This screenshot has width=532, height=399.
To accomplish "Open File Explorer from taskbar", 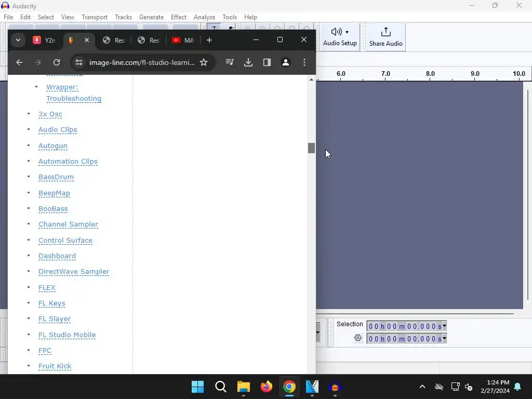I will (244, 387).
